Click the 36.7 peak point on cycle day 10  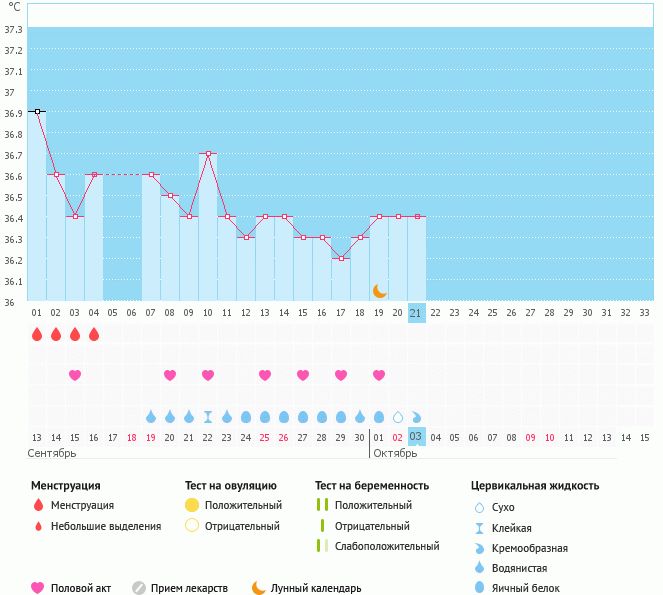[208, 154]
